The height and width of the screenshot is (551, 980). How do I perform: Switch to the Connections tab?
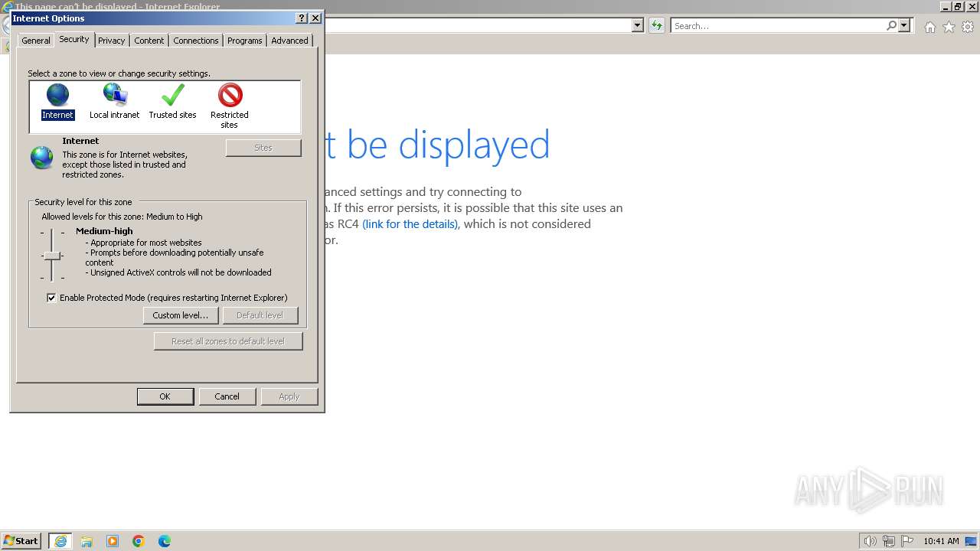pyautogui.click(x=196, y=41)
